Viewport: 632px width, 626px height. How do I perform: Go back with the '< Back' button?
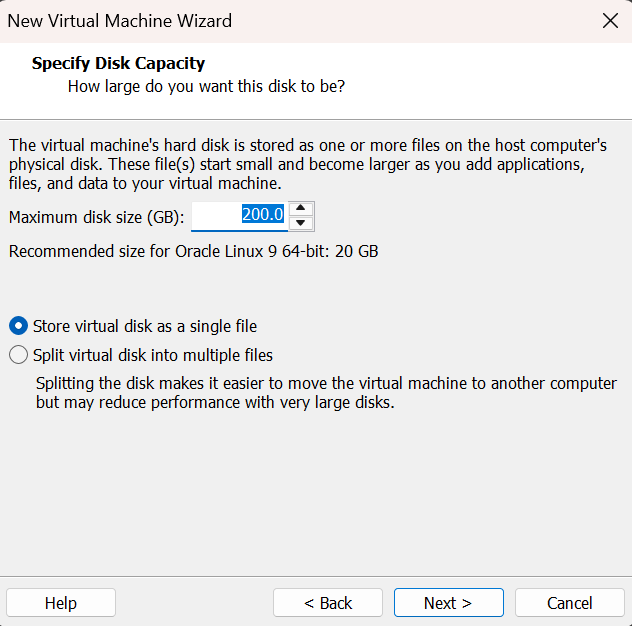(328, 603)
